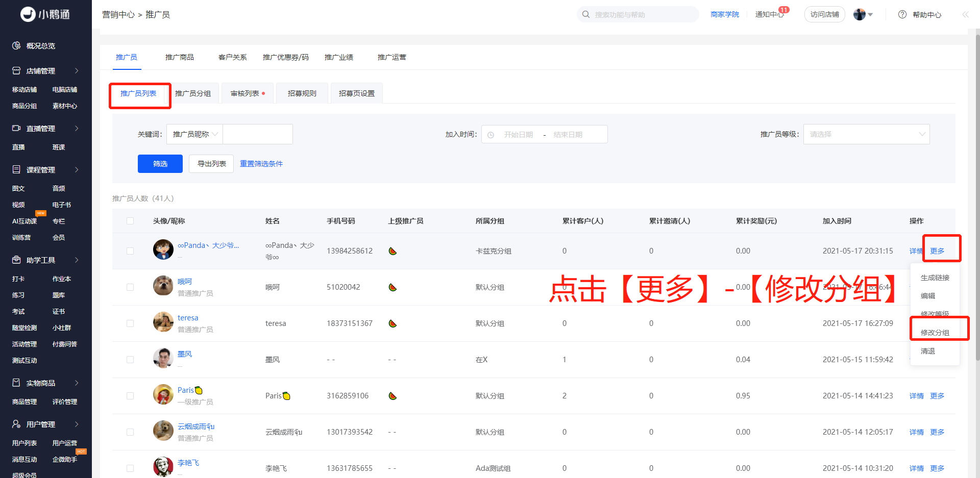
Task: Switch to the 推广商品 tab
Action: (180, 57)
